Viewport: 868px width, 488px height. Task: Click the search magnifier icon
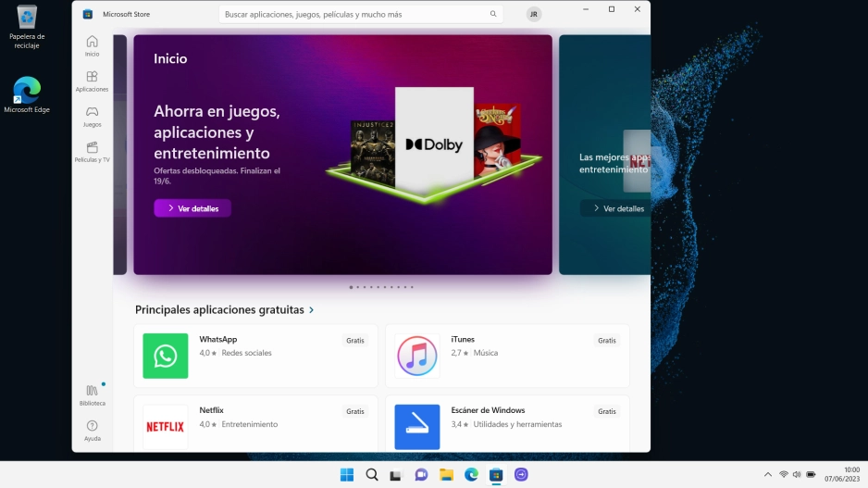tap(493, 15)
